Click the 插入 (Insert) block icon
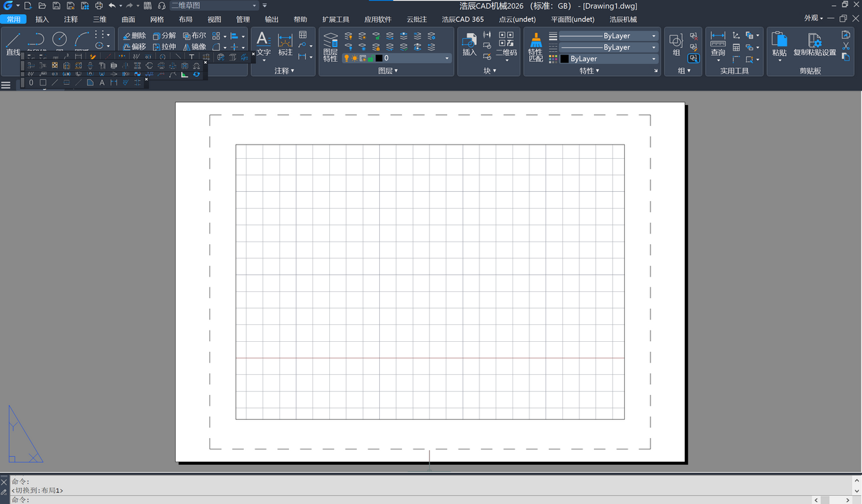 tap(469, 44)
